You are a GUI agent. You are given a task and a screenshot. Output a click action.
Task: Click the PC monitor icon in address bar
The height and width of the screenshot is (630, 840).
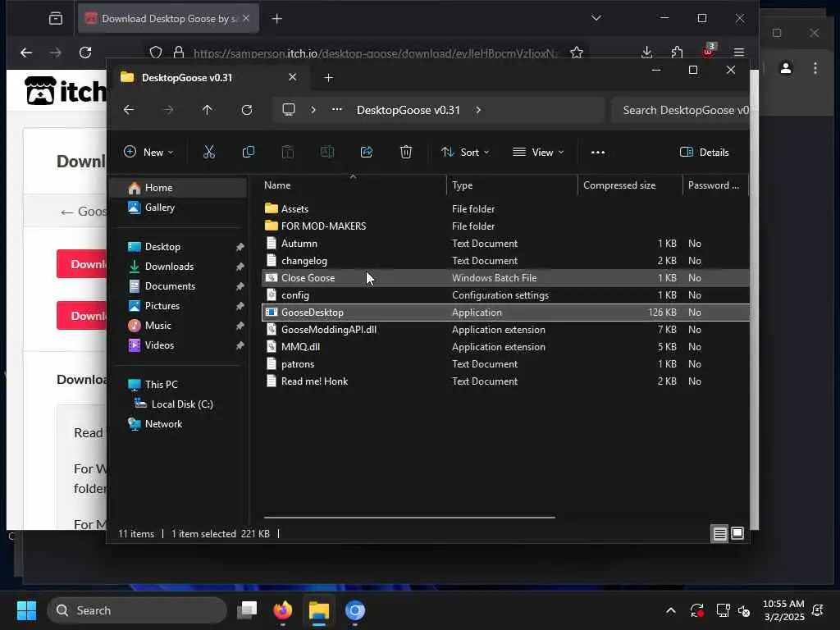point(289,110)
